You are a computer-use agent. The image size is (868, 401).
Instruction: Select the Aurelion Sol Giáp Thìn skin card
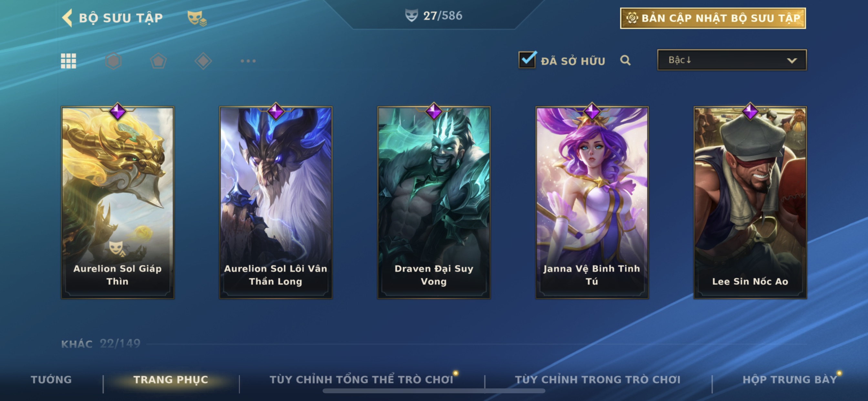118,202
